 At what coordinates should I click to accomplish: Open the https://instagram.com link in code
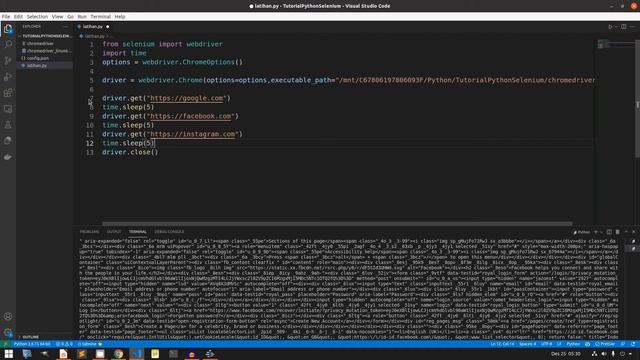(x=193, y=134)
